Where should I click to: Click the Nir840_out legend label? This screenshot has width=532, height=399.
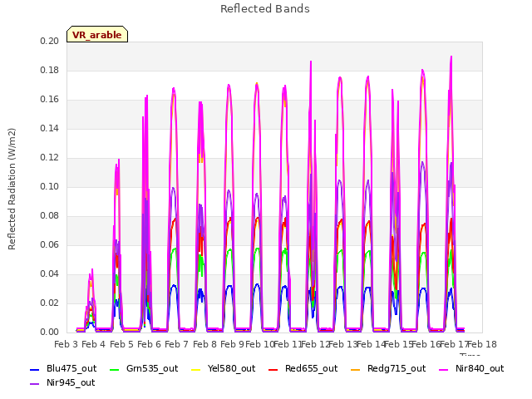480,368
